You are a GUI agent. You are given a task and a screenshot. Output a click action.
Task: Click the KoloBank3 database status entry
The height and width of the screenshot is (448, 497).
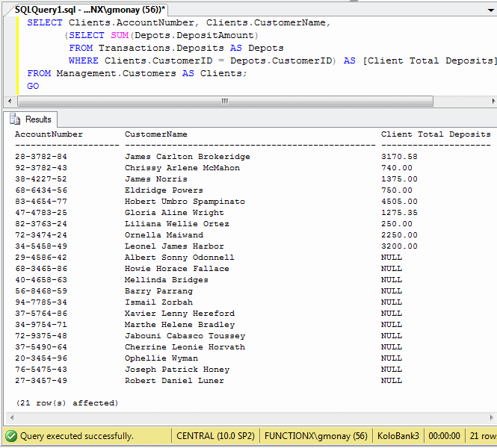[398, 436]
